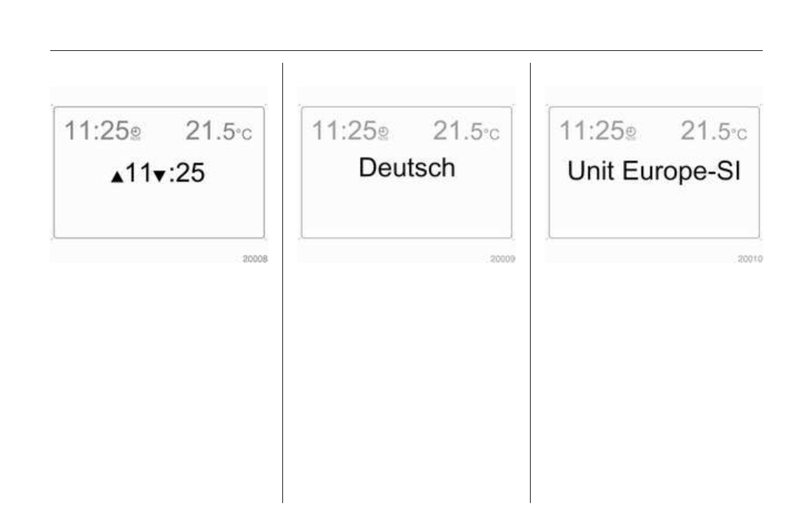Click the °C symbol in Unit Europe-SI display
The height and width of the screenshot is (532, 796).
tap(738, 134)
